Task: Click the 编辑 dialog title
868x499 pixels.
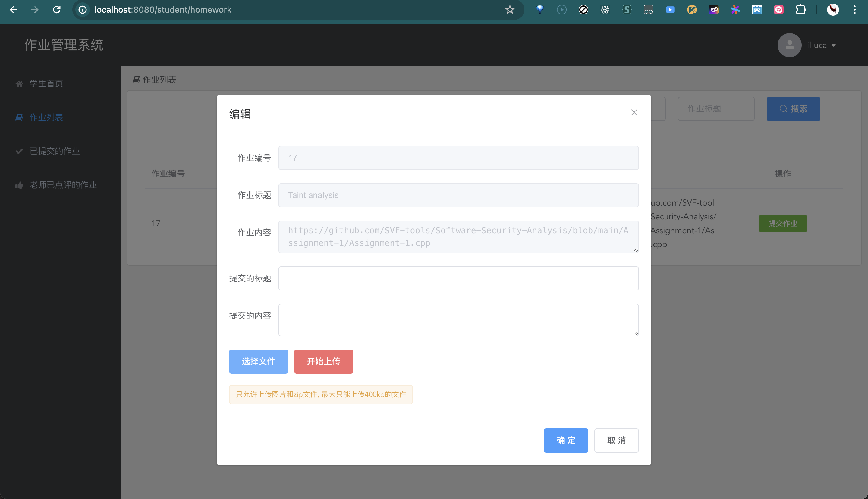Action: (x=240, y=114)
